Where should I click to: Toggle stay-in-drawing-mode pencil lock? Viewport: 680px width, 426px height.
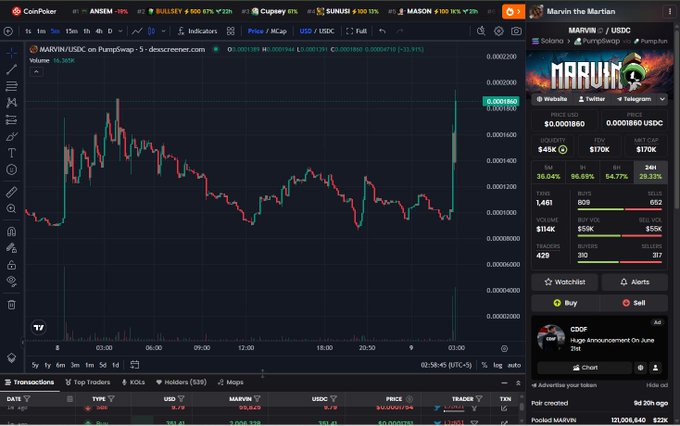point(11,248)
